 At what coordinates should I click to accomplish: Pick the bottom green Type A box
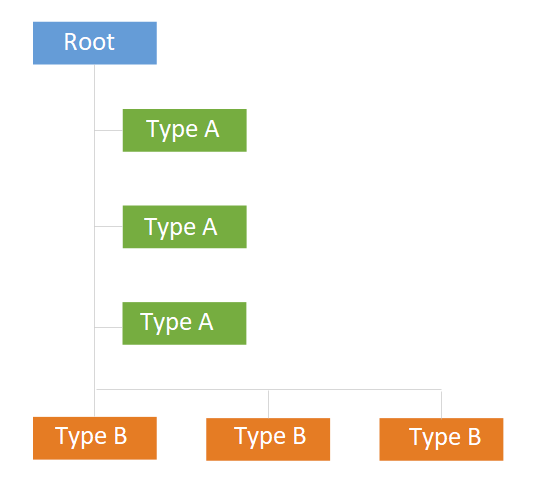pos(184,323)
